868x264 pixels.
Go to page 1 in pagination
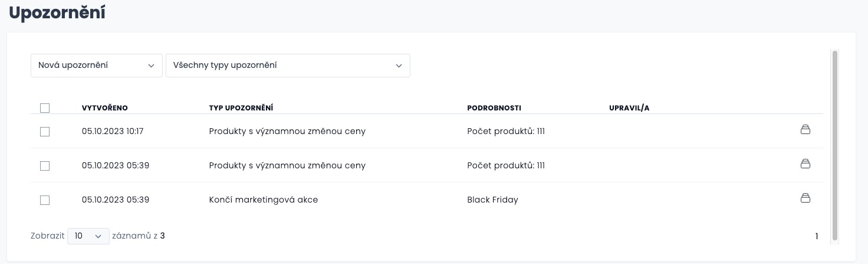click(817, 236)
